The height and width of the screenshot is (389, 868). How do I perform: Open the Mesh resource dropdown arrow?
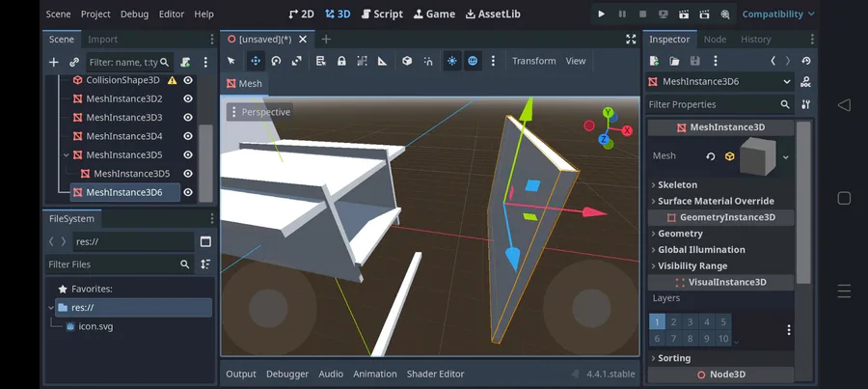[785, 156]
